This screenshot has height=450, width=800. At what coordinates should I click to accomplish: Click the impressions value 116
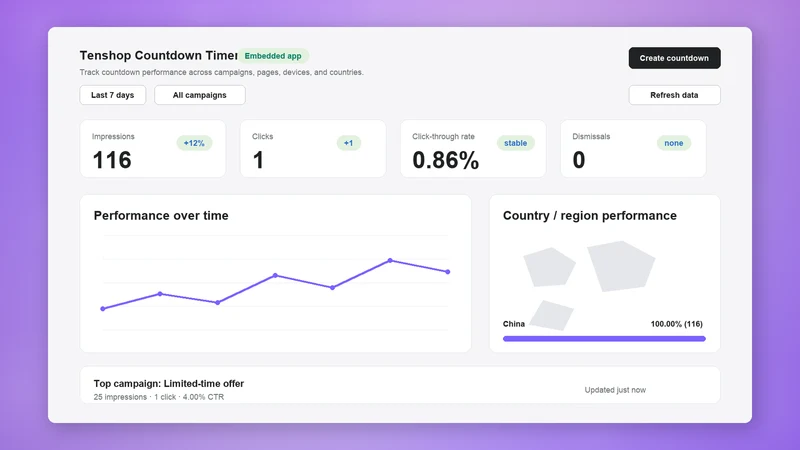(112, 160)
